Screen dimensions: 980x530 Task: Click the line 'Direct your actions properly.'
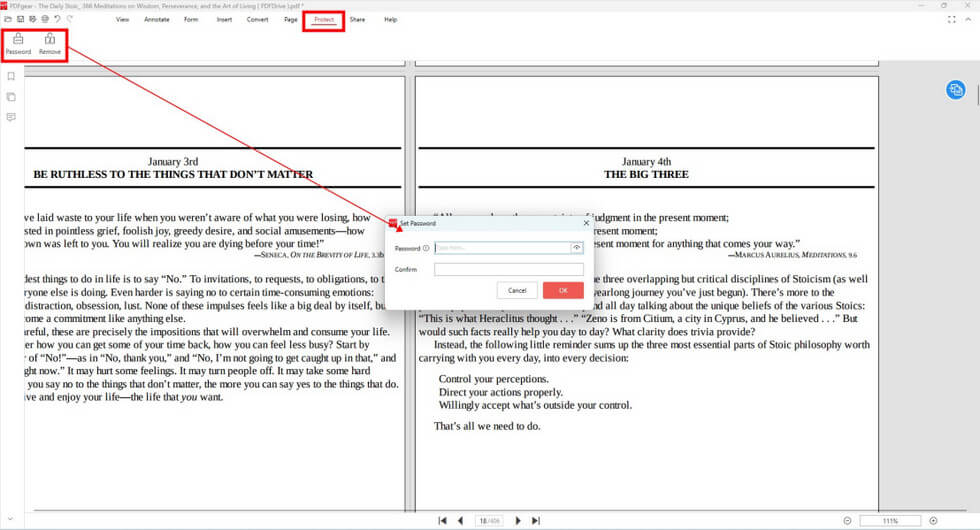click(501, 392)
